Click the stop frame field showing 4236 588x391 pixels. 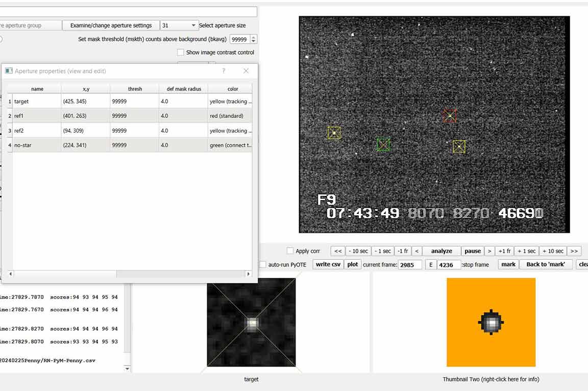tap(449, 265)
